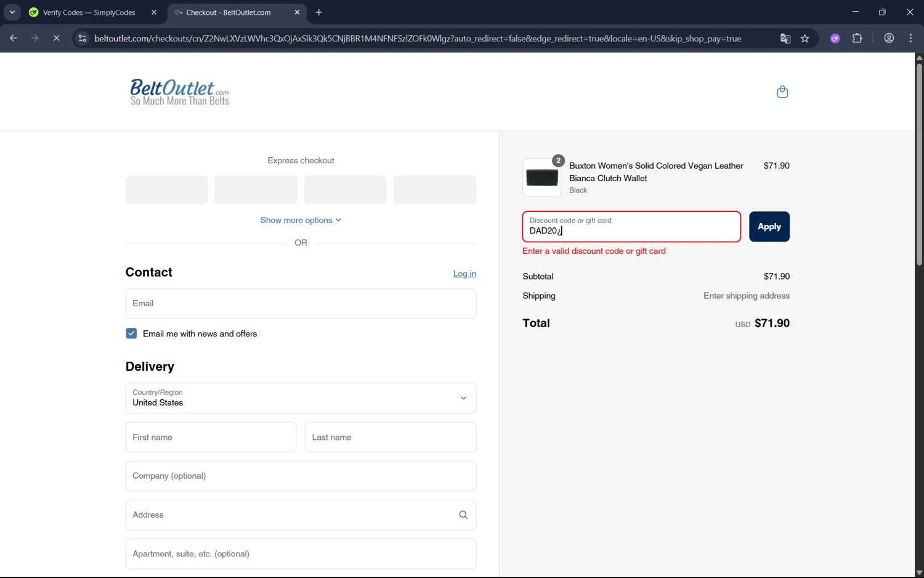The width and height of the screenshot is (924, 578).
Task: Click the fourth express checkout placeholder button
Action: (x=435, y=190)
